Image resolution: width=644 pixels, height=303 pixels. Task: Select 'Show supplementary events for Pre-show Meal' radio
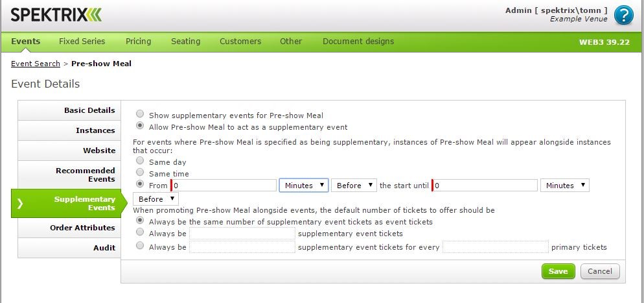(140, 114)
